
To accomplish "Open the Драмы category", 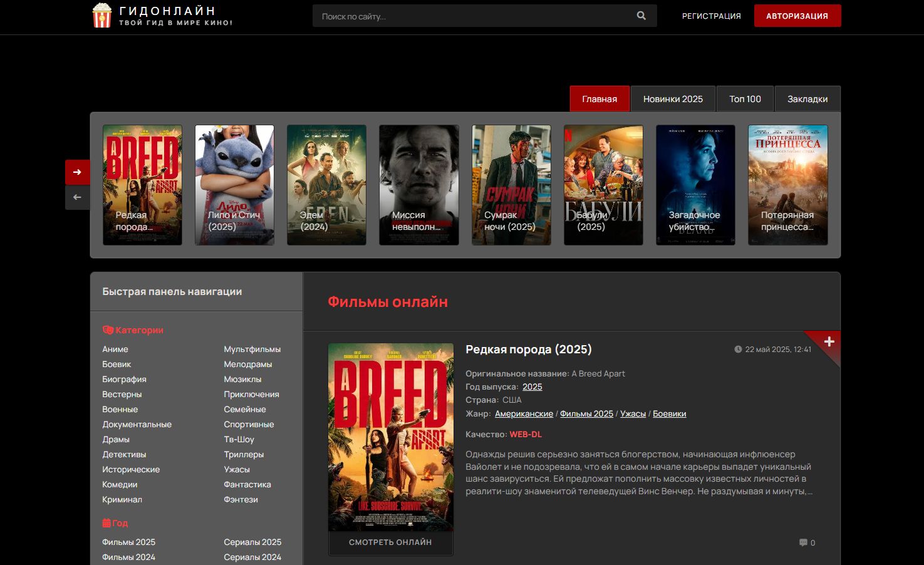I will pos(116,440).
